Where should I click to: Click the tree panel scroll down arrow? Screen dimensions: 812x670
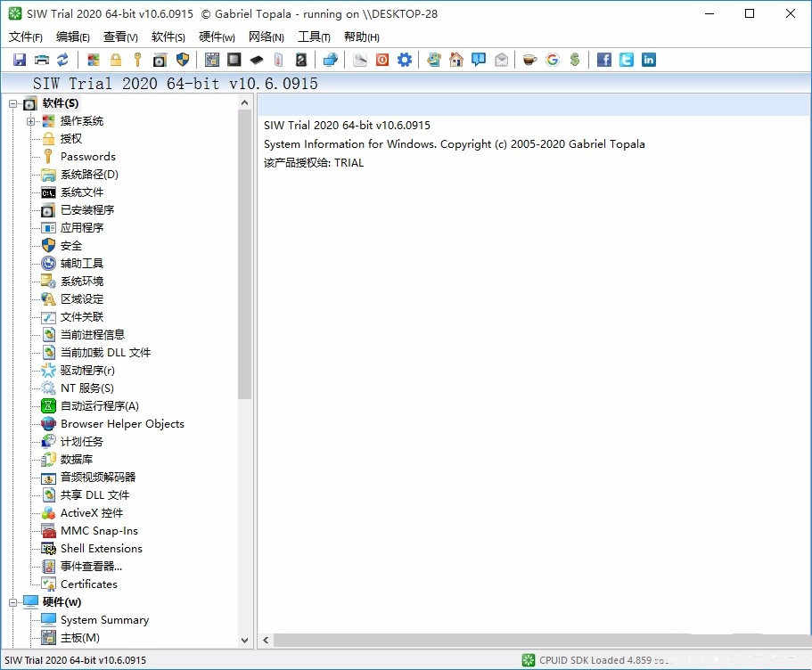[244, 640]
